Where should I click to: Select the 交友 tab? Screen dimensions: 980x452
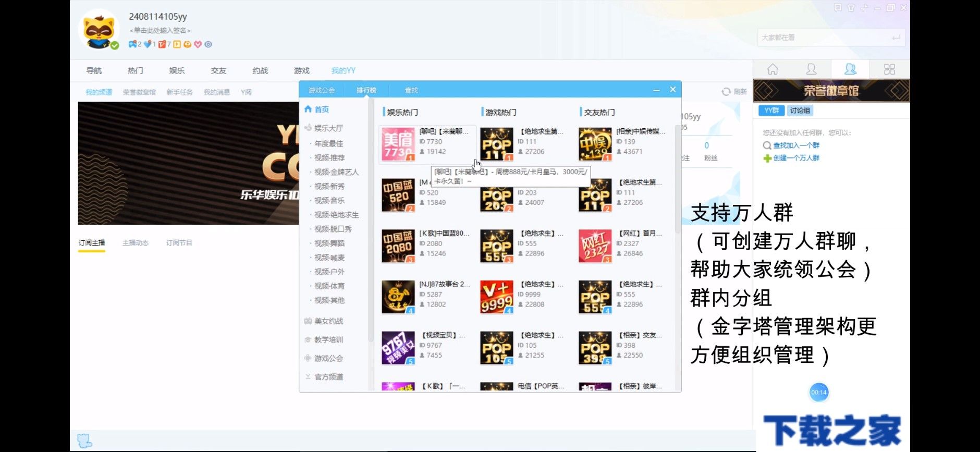(218, 70)
